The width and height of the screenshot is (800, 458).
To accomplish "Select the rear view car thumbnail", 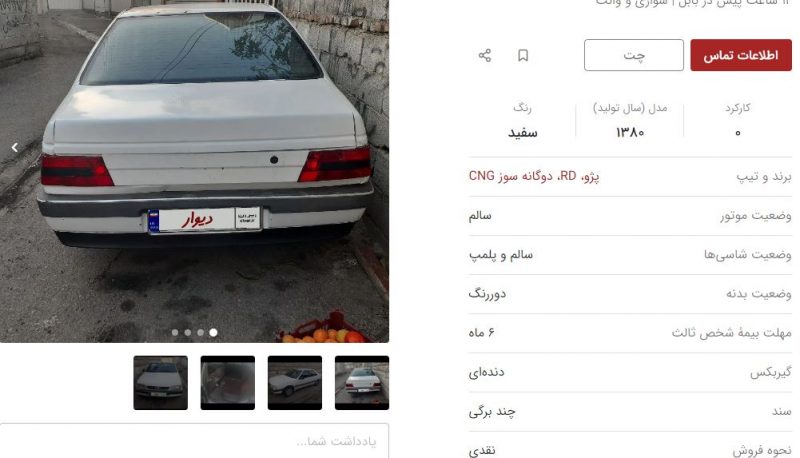I will [362, 383].
